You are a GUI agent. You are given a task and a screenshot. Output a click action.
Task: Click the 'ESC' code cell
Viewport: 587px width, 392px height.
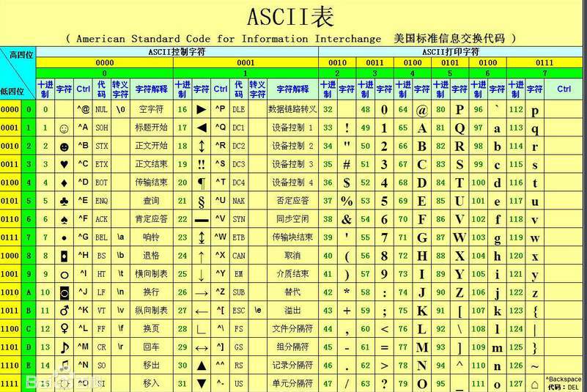(x=239, y=311)
